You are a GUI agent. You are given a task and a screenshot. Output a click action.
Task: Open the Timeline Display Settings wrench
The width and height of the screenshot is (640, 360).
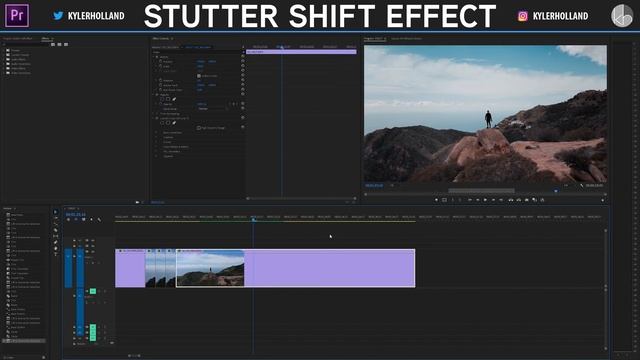99,220
